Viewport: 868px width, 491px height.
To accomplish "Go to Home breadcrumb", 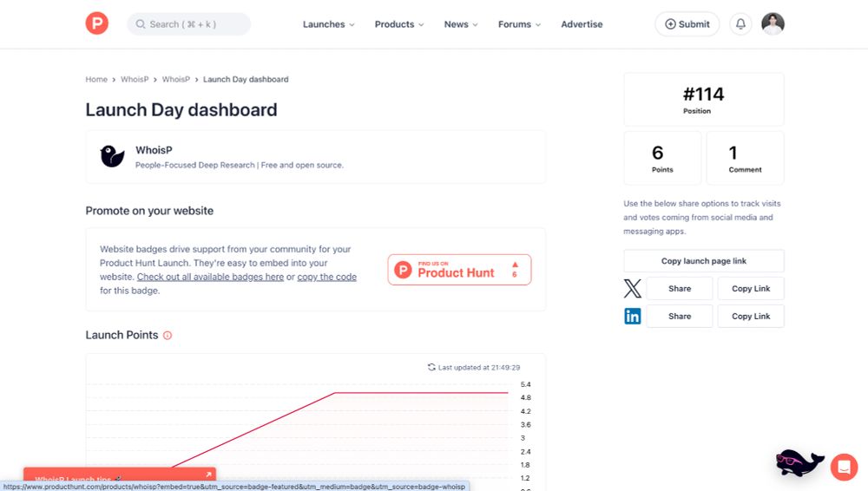I will pyautogui.click(x=96, y=79).
